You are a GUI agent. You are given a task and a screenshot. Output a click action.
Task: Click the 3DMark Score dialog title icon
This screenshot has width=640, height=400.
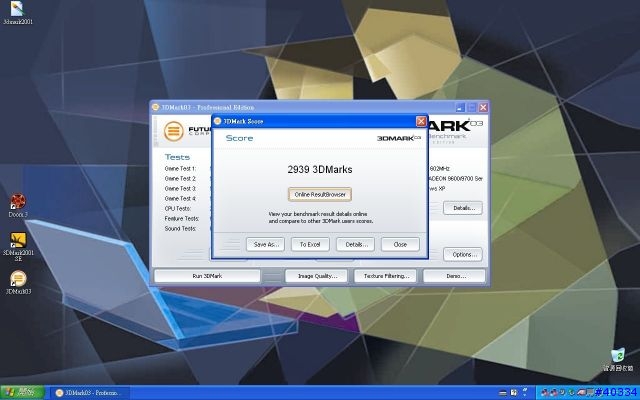(218, 121)
